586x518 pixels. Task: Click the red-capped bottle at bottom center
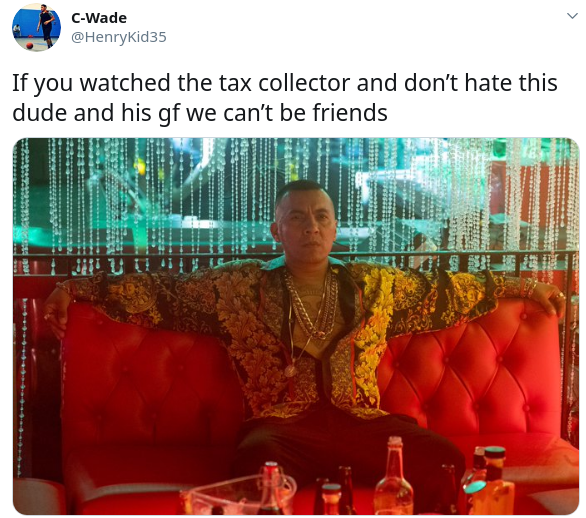(x=271, y=488)
